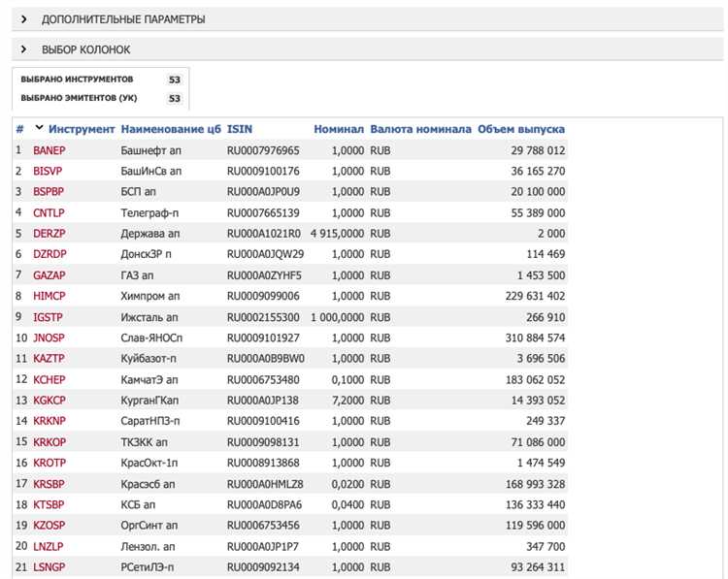Expand the ДОПОЛНИТЕЛЬНЫЕ ПАРАМЕТРЫ section

(122, 19)
